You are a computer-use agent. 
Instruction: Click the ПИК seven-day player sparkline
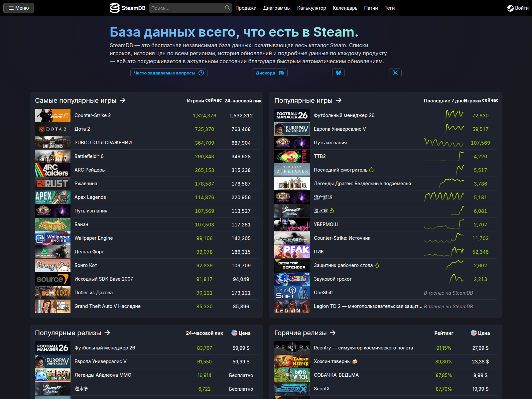[444, 252]
